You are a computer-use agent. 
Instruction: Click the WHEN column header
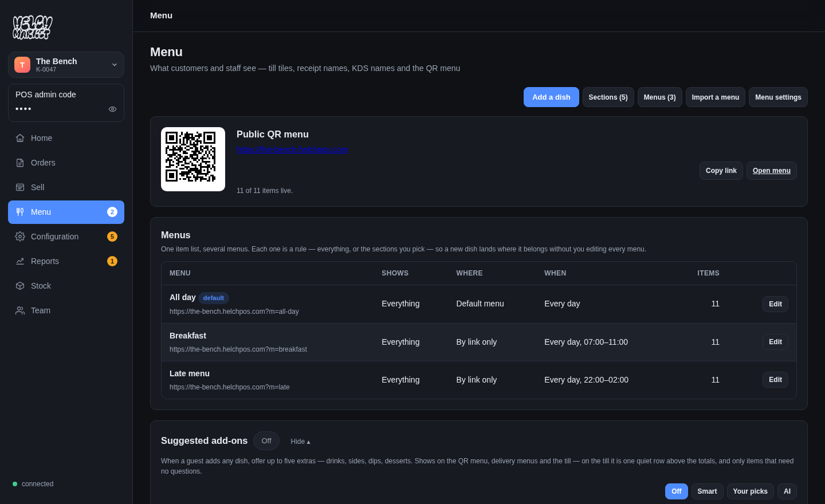pyautogui.click(x=555, y=273)
